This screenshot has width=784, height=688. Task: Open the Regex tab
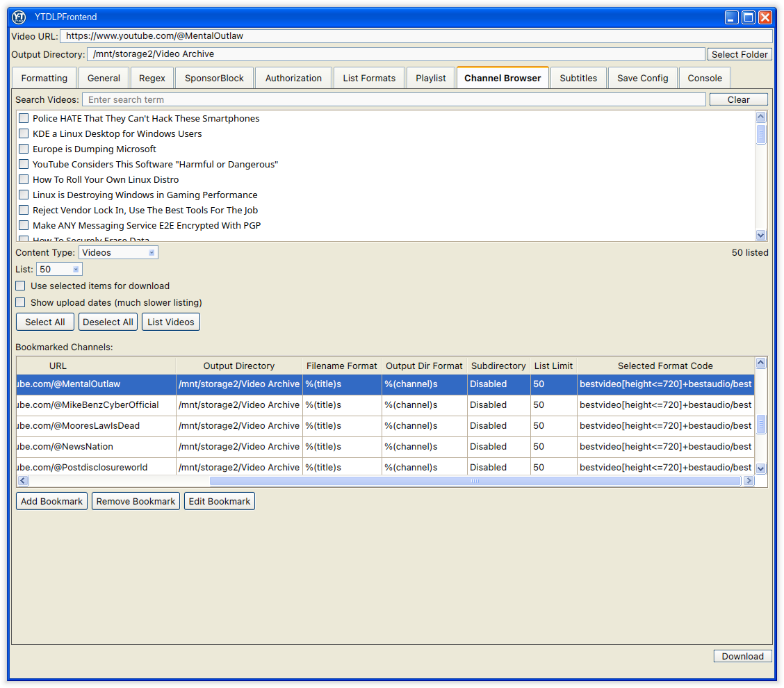152,78
